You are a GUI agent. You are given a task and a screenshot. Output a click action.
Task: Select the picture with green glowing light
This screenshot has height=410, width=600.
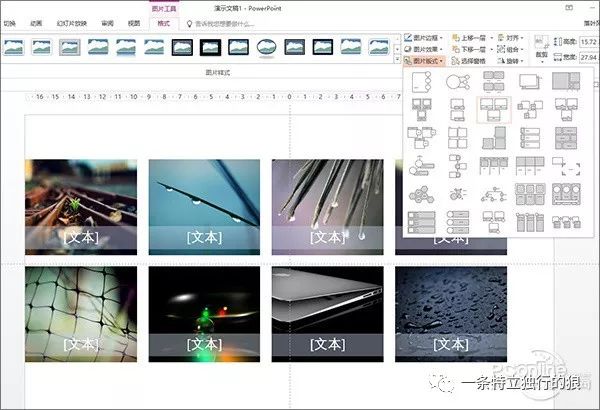(x=204, y=314)
